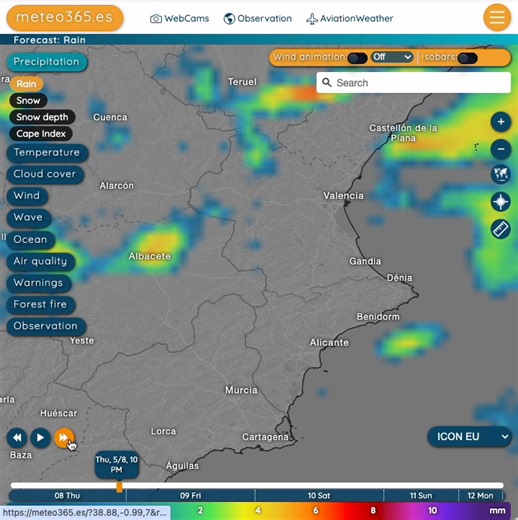The width and height of the screenshot is (518, 520).
Task: Click the Lorca city label
Action: pos(163,431)
